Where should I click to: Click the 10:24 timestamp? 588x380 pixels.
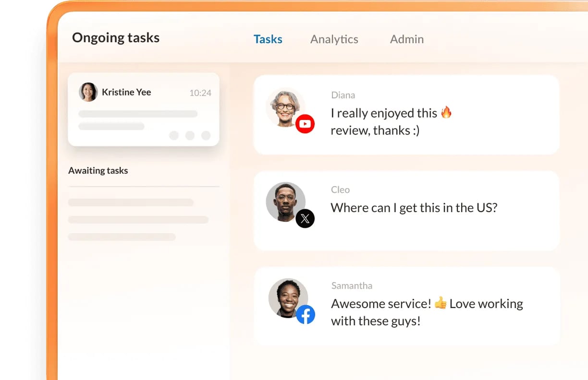tap(200, 93)
